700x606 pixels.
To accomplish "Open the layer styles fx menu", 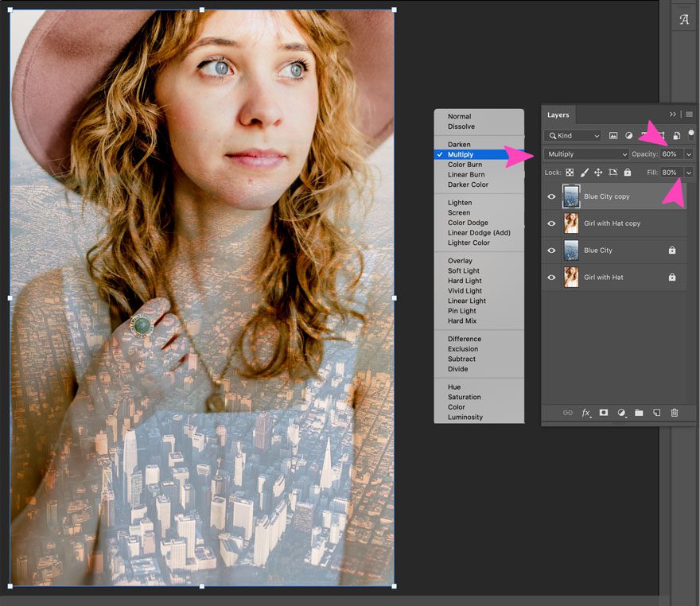I will [586, 413].
